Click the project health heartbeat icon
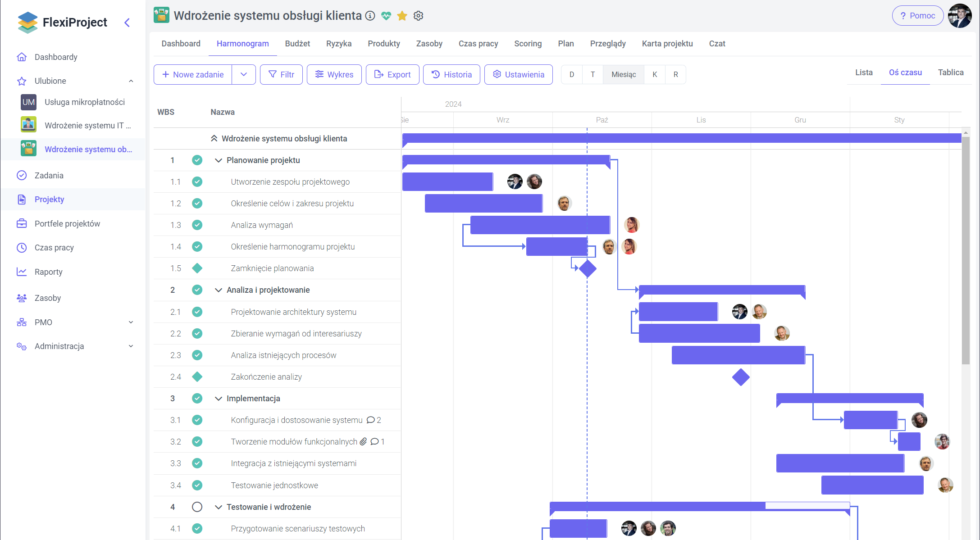Image resolution: width=980 pixels, height=540 pixels. point(386,16)
